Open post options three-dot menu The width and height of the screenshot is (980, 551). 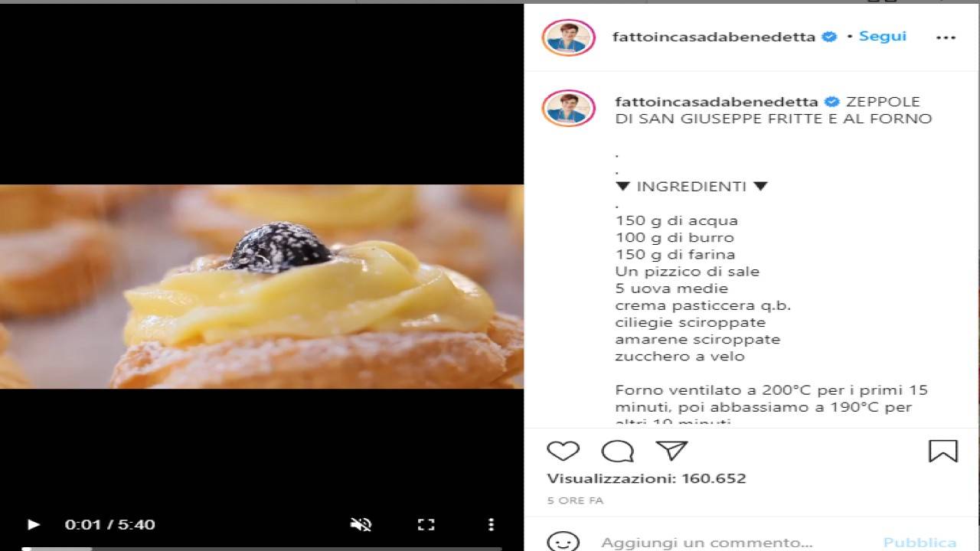(946, 37)
